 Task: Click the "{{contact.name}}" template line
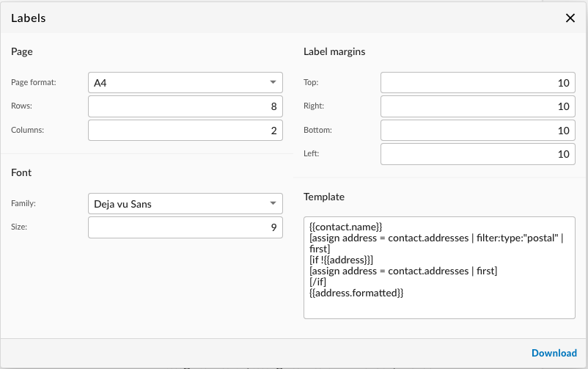tap(346, 227)
